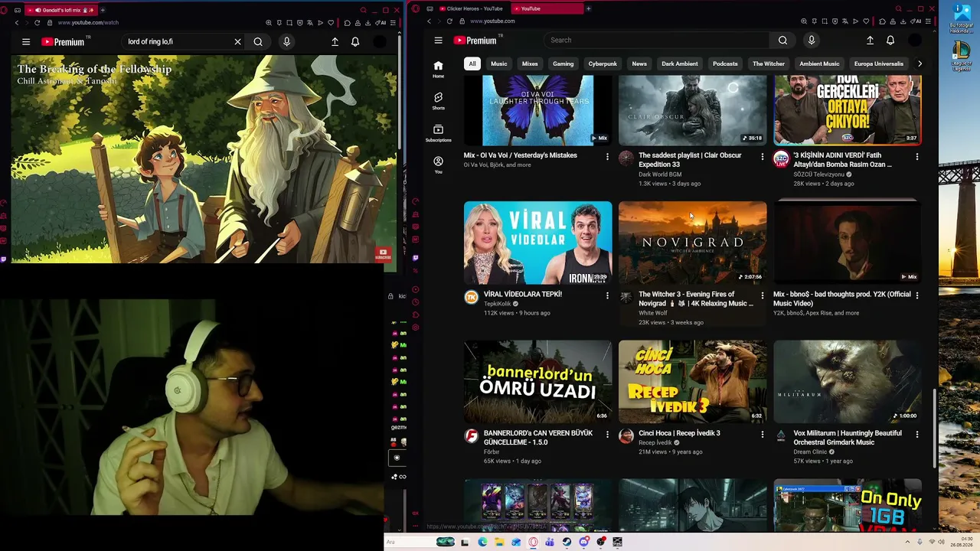Select The Witcher category chip
The image size is (980, 551).
(769, 64)
